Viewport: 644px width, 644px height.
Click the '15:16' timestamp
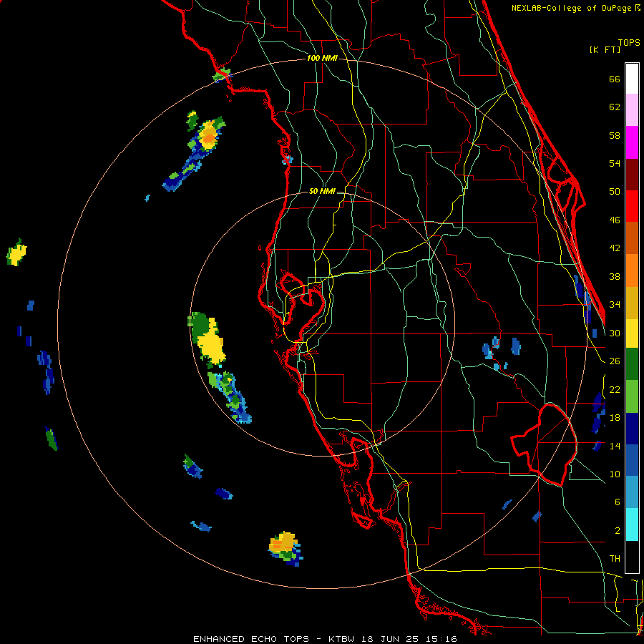pyautogui.click(x=441, y=639)
